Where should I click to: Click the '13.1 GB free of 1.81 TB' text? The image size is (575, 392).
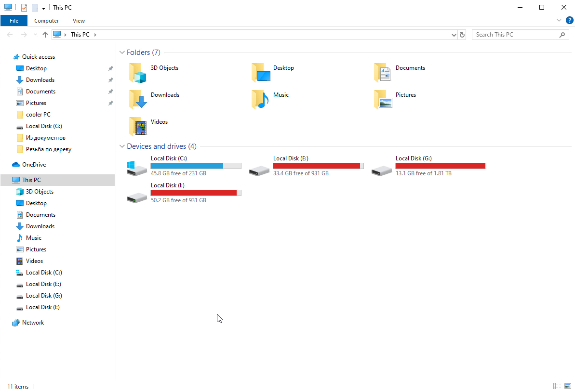pyautogui.click(x=424, y=173)
